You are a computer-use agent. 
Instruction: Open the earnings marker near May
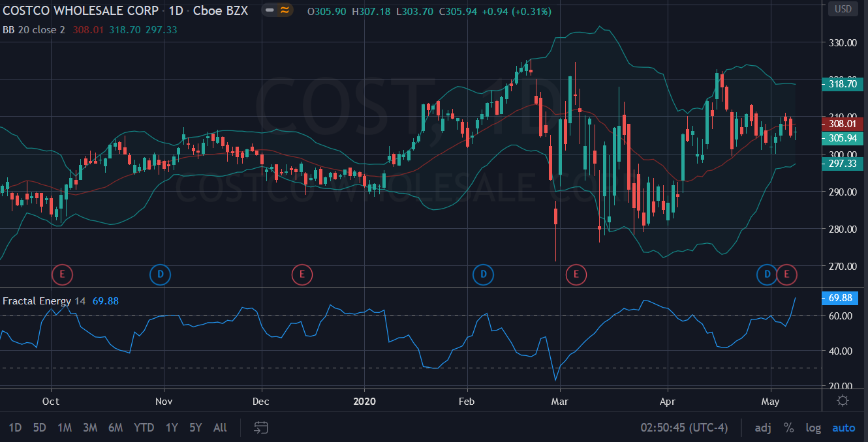(787, 274)
